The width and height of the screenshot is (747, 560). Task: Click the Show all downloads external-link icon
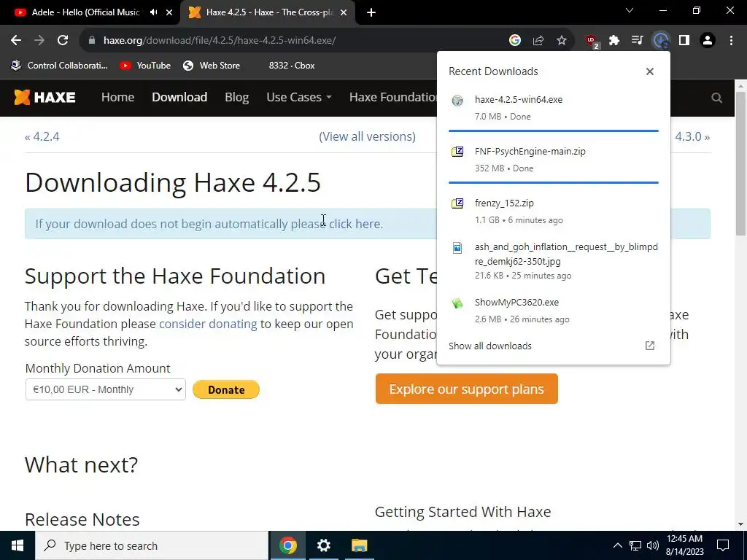[x=650, y=346]
